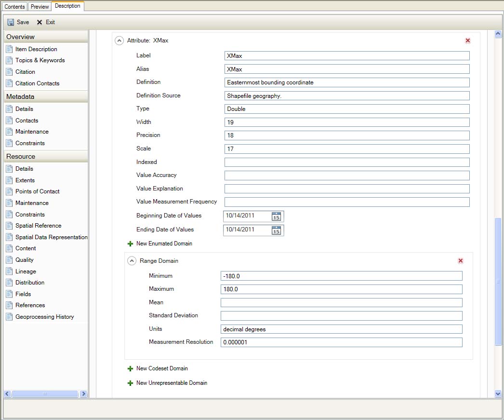Switch to the Contents tab
Screen dimensions: 504x420
click(14, 7)
